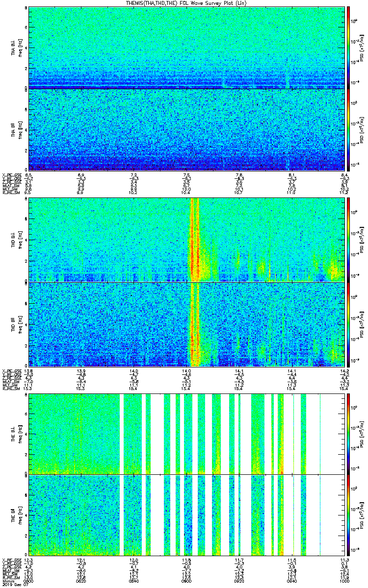Screen dimensions: 368x588
Task: Click the THA B-perpendicular freq [Hz] axis label
Action: tap(20, 48)
